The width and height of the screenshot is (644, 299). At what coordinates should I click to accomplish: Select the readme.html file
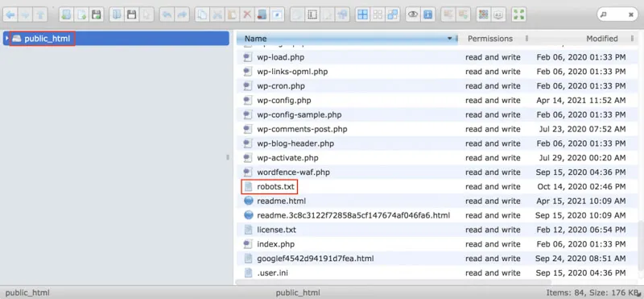(436, 201)
